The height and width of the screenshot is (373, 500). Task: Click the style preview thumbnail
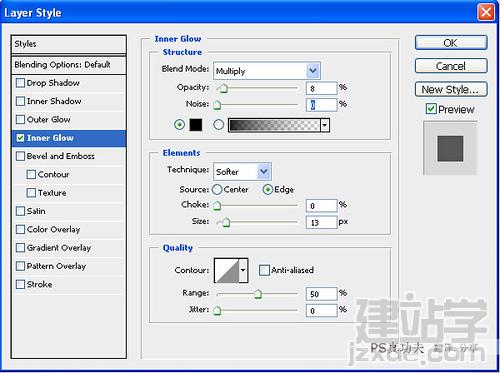450,148
